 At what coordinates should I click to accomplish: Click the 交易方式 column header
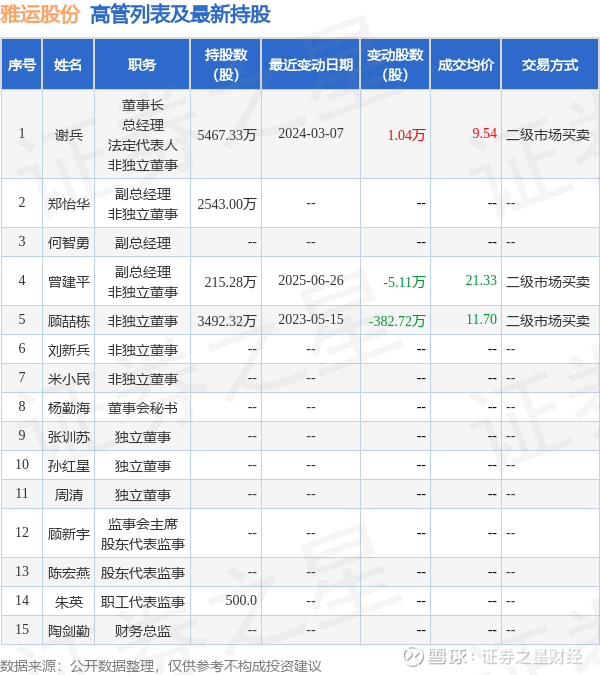click(550, 65)
